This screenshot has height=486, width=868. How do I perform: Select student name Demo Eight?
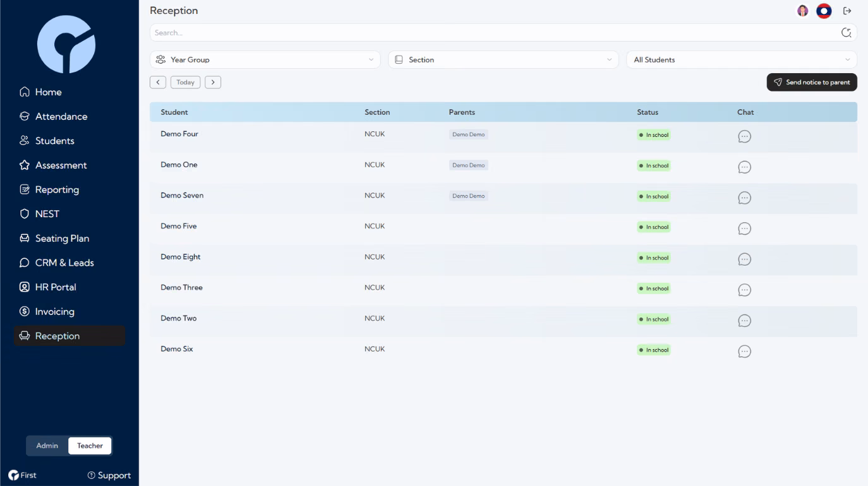[181, 257]
